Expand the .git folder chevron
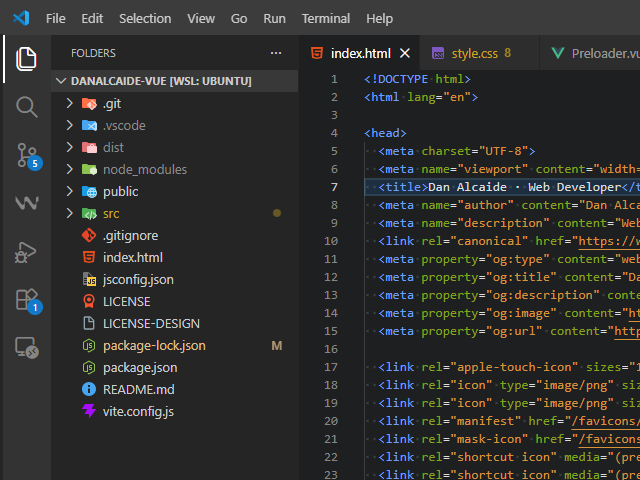The width and height of the screenshot is (640, 480). pyautogui.click(x=70, y=104)
